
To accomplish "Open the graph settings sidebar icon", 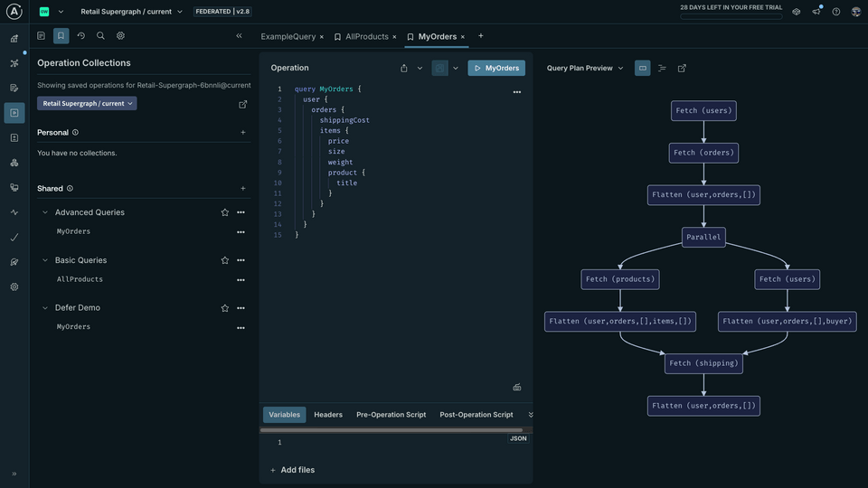I will [x=14, y=287].
